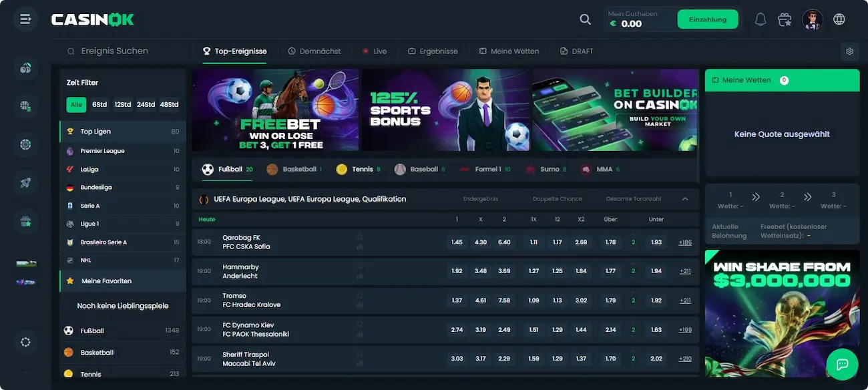
Task: Open stats icon for Qarabag FK match
Action: coord(360,247)
